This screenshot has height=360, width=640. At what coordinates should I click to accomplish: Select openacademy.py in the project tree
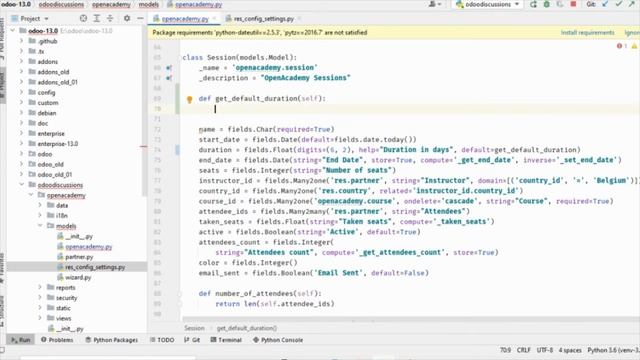click(x=89, y=247)
